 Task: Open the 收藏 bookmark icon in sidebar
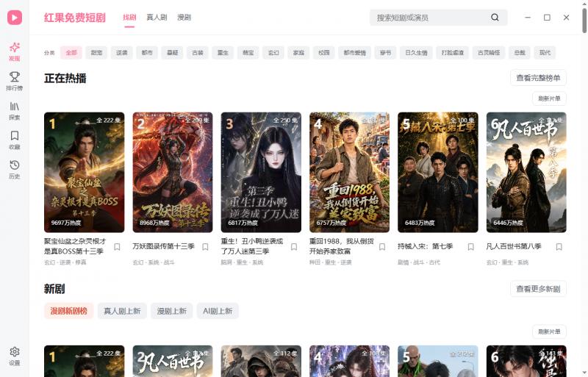[x=15, y=136]
